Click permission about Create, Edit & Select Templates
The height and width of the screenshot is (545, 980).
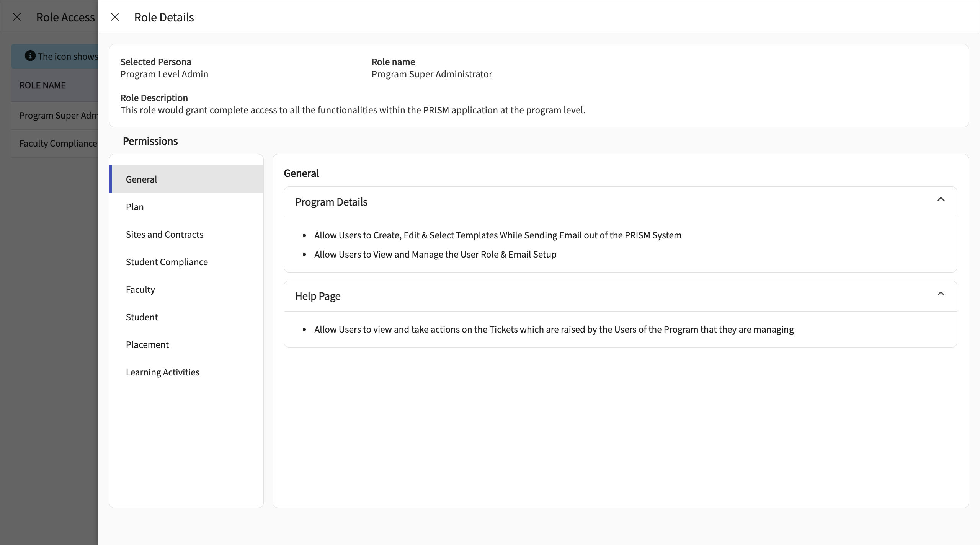498,235
